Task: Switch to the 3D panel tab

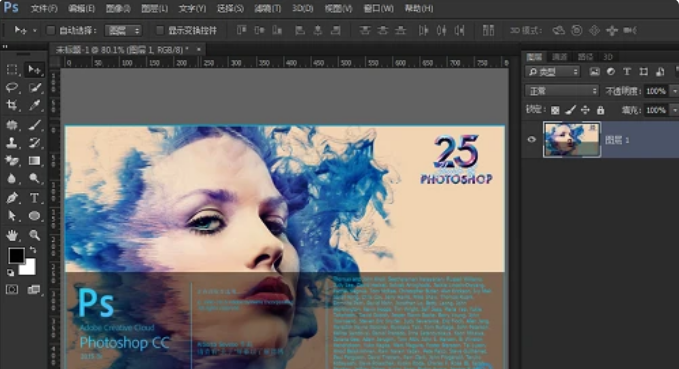Action: tap(608, 57)
